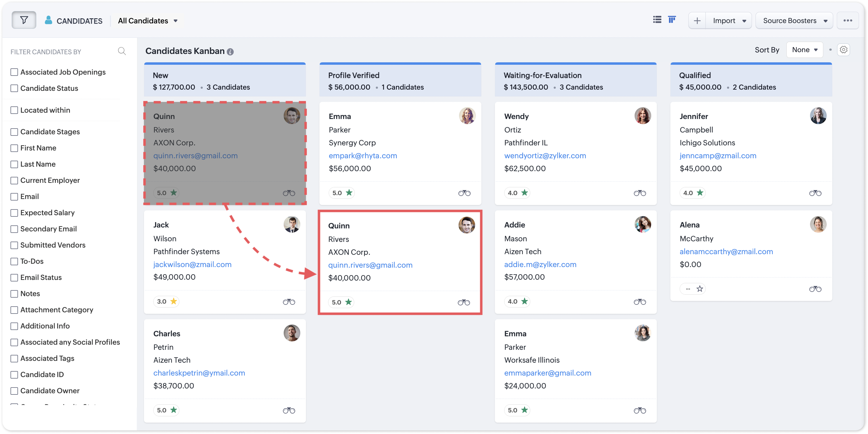Click the filter search magnifier icon
Screen dimensions: 868x434
(x=122, y=51)
